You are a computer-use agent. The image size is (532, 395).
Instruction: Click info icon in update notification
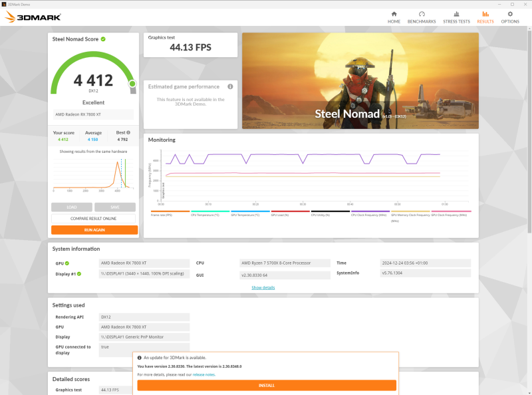[x=140, y=358]
